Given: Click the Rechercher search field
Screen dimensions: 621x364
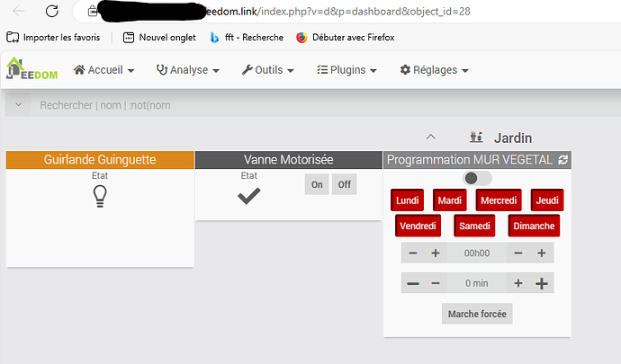Looking at the screenshot, I should [325, 105].
